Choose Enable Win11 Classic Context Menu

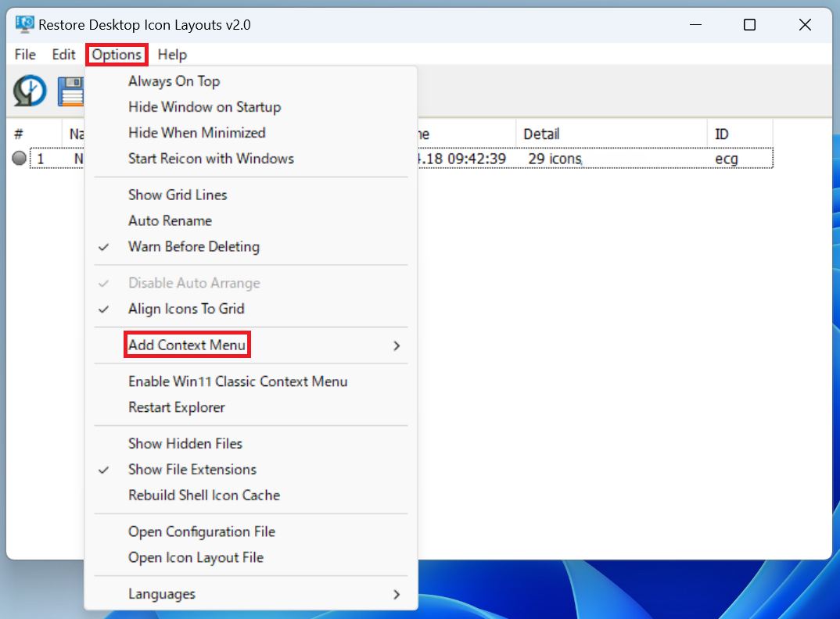pos(251,381)
